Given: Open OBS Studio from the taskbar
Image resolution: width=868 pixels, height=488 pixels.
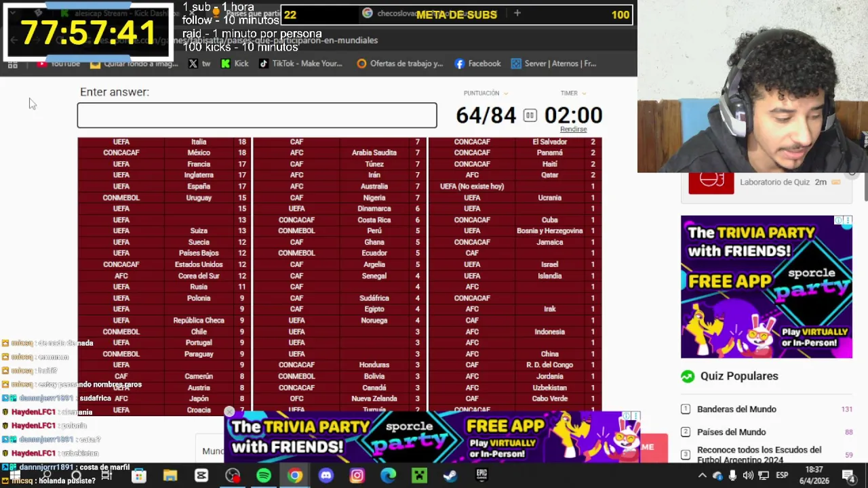Looking at the screenshot, I should coord(232,476).
